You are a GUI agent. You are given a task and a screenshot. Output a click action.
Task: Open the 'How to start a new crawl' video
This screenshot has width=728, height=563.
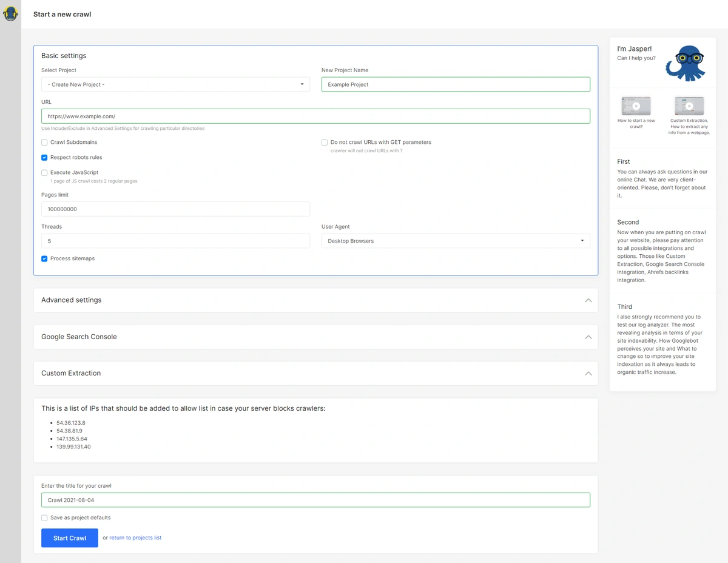pyautogui.click(x=636, y=105)
